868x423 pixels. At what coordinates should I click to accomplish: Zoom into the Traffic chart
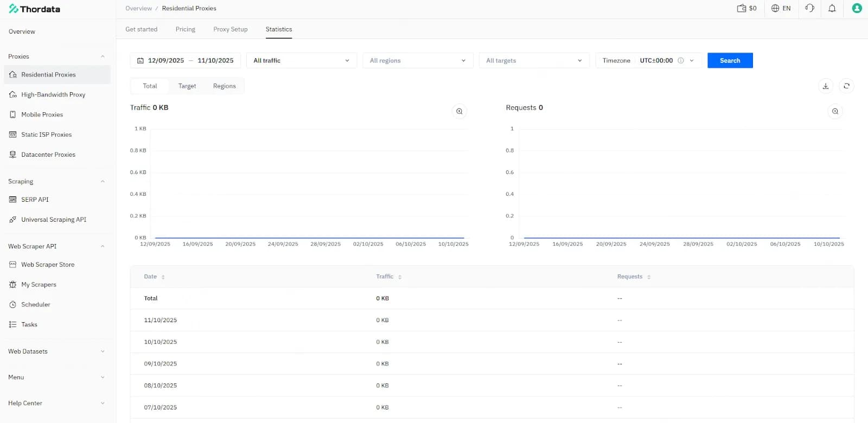459,111
